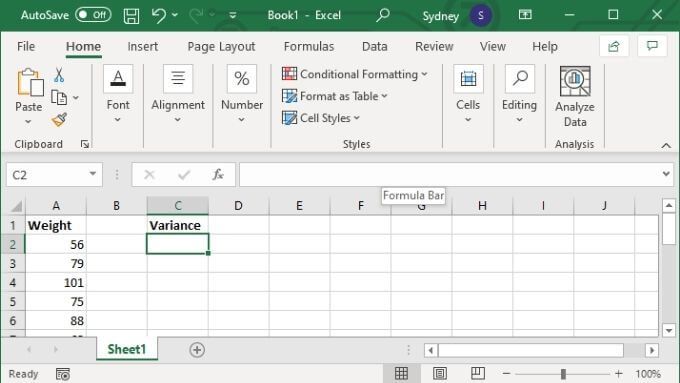Screen dimensions: 680x383
Task: Open the Name Box dropdown arrow
Action: [93, 174]
